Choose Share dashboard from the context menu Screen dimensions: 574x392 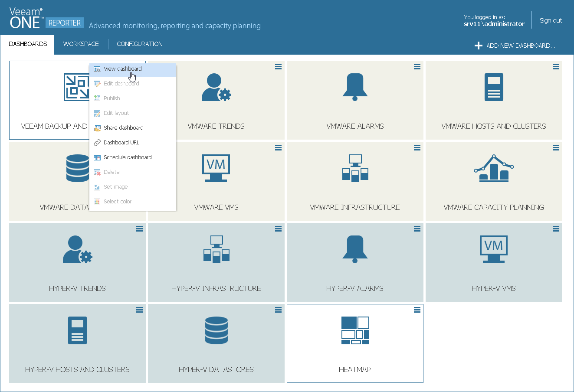[133, 128]
